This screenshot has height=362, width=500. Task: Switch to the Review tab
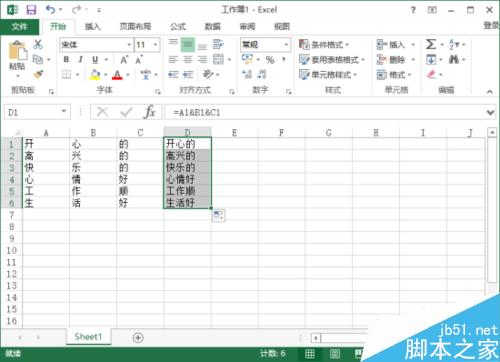click(247, 26)
